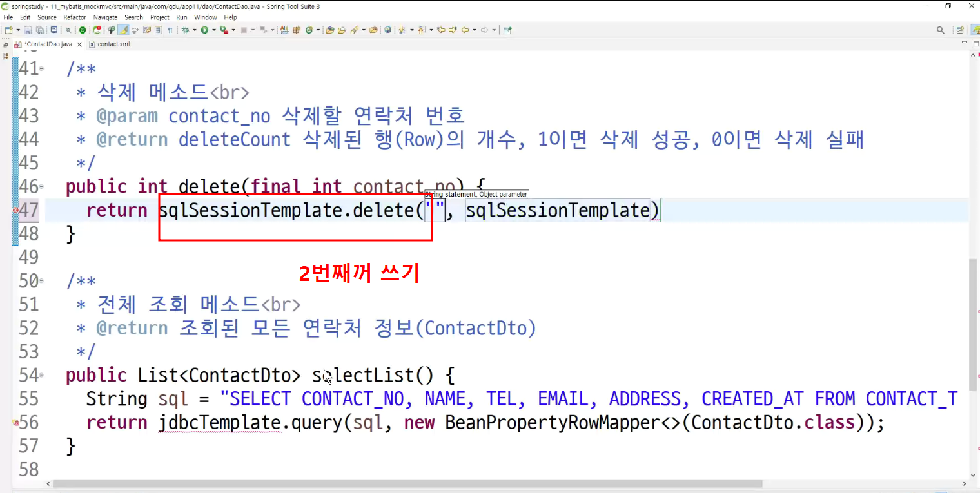Click the Save All toolbar icon

[x=39, y=30]
